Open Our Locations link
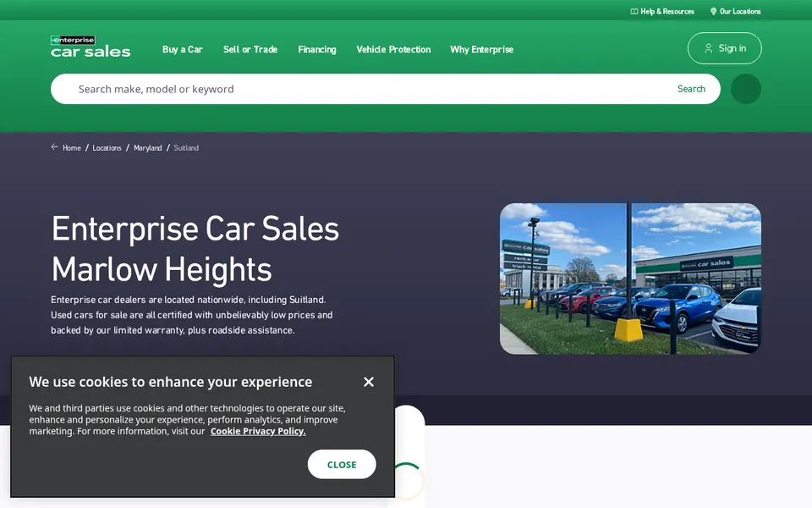The image size is (812, 508). click(x=735, y=11)
